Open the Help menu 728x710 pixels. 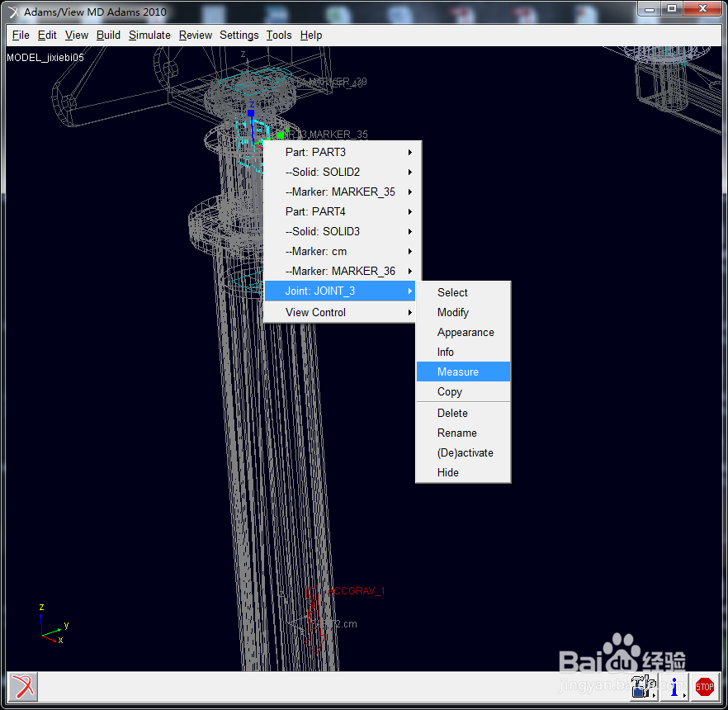pos(310,35)
